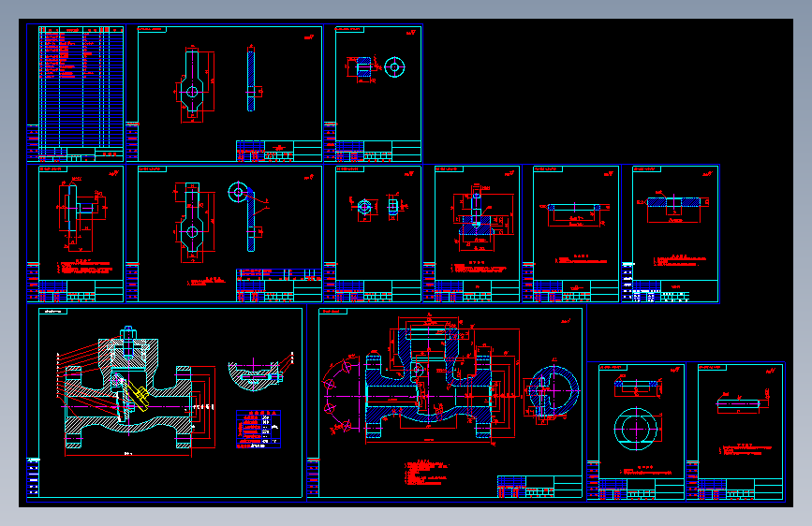Click the round end view beside valve body section

[x=552, y=392]
